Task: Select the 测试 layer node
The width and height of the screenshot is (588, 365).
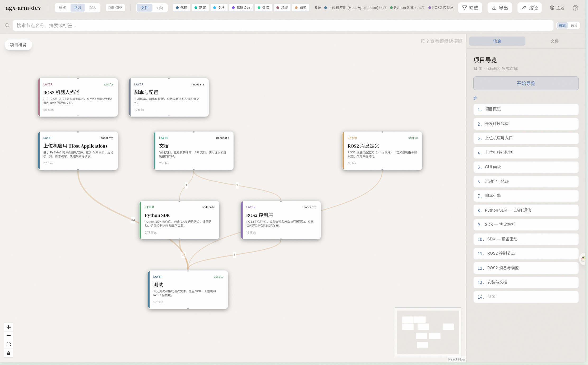Action: (x=188, y=290)
